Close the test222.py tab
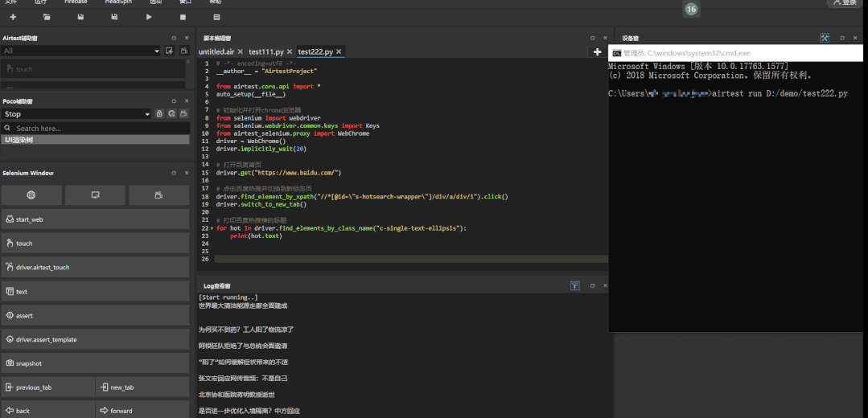 tap(339, 51)
